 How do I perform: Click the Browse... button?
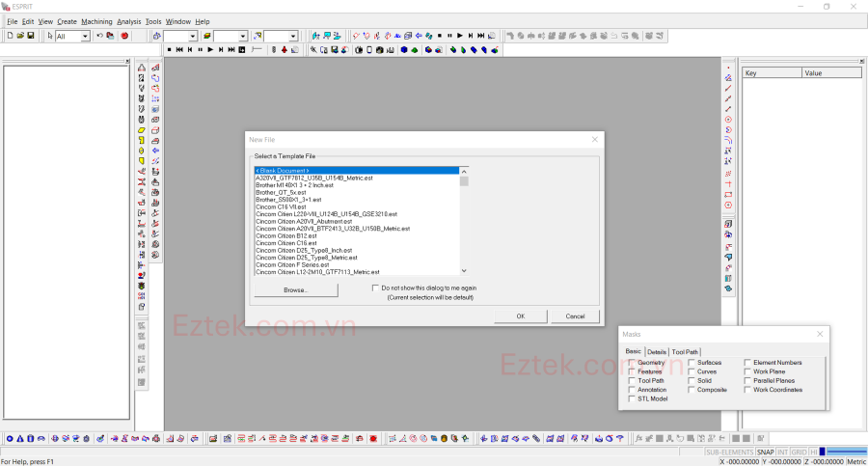tap(295, 289)
